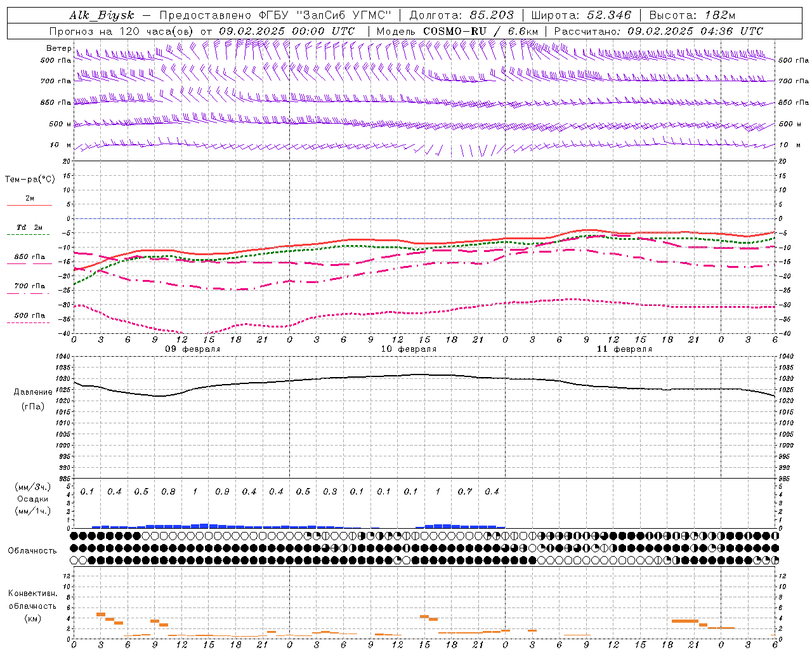Click the 'Конвективн.' convective cloud label
Image resolution: width=812 pixels, height=650 pixels.
[33, 594]
